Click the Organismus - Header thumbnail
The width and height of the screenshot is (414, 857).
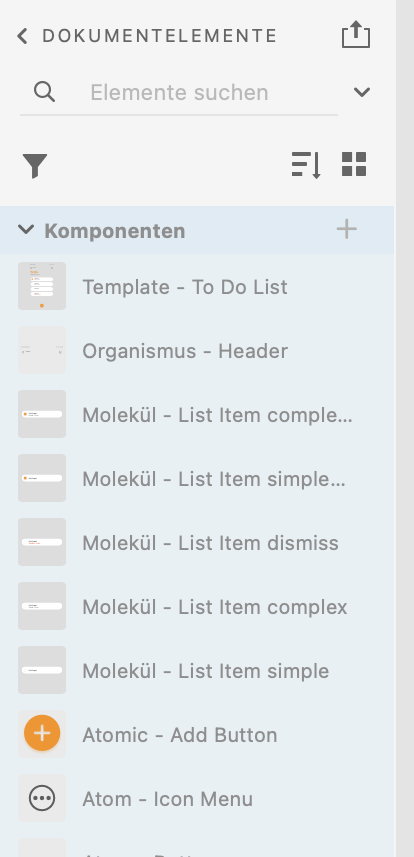(x=42, y=350)
